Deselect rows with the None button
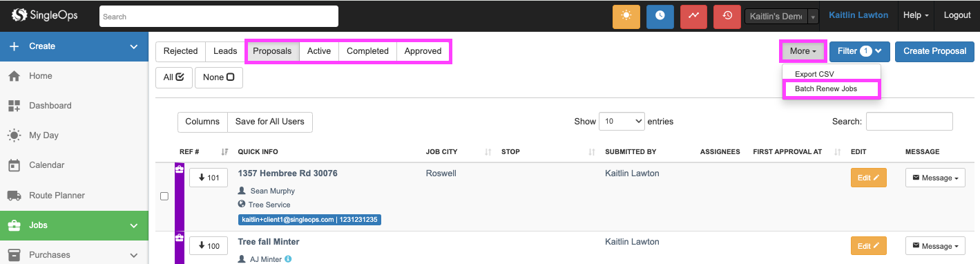The image size is (980, 264). [x=218, y=77]
